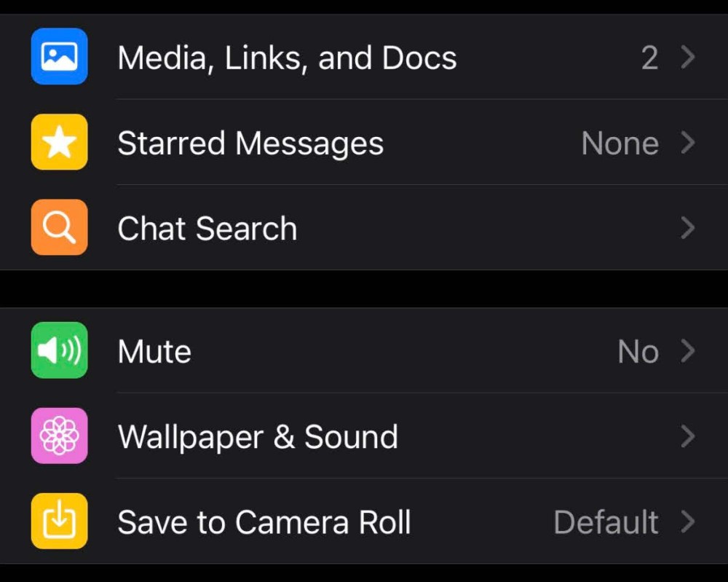Change the Default camera roll value
The height and width of the screenshot is (582, 728).
click(x=606, y=522)
